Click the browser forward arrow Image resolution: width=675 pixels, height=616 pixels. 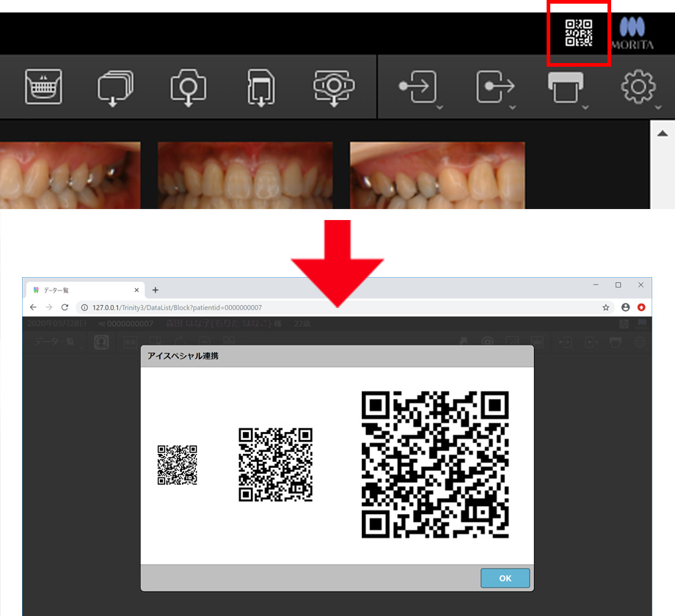coord(49,307)
